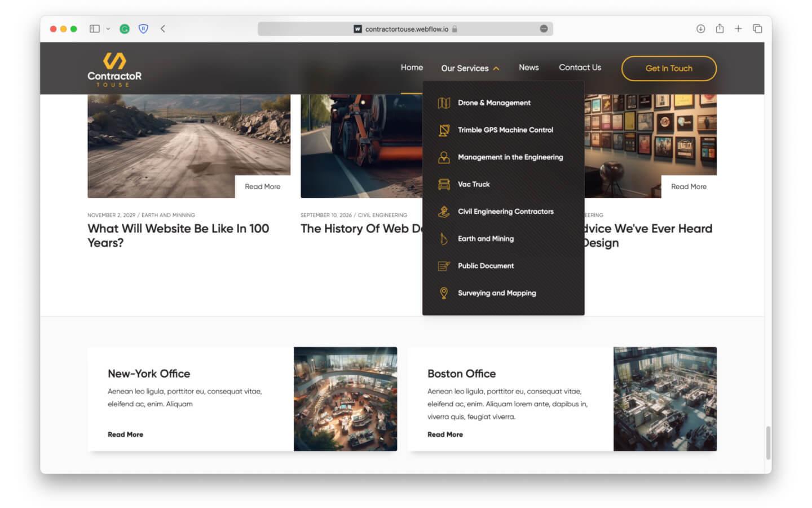Click the Management in the Engineering person icon
Viewport: 812px width, 508px height.
click(444, 157)
